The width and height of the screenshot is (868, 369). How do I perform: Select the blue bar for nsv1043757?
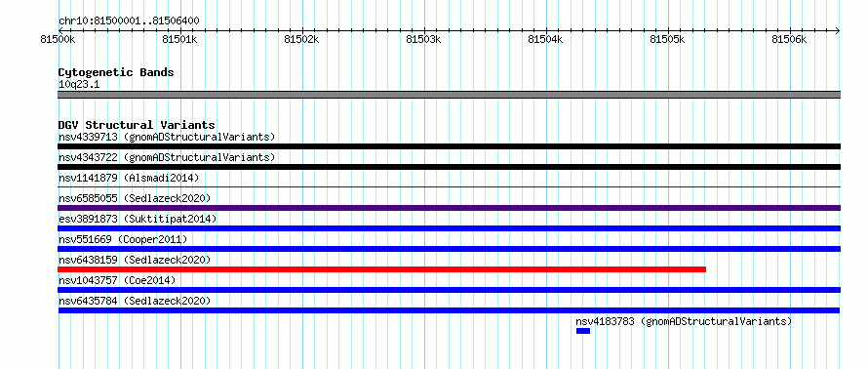tap(449, 290)
